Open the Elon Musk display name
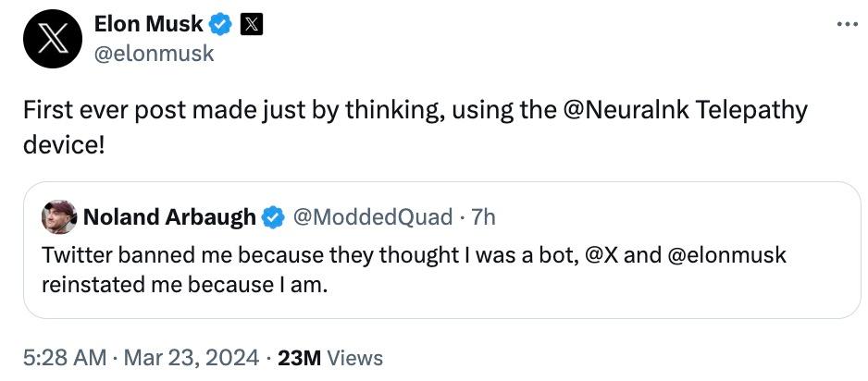This screenshot has height=381, width=868. coord(148,25)
